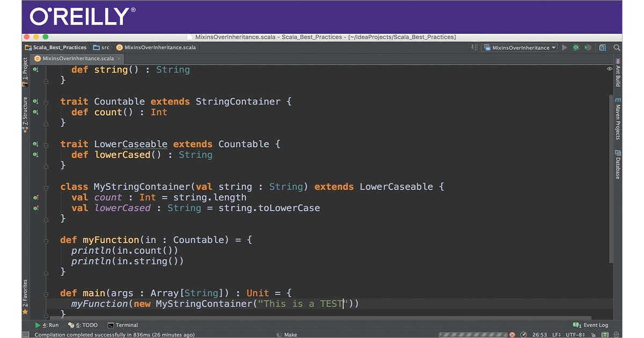Run the MixinsOverInheritance application with green play icon
Screen dimensions: 644x338
coord(564,47)
